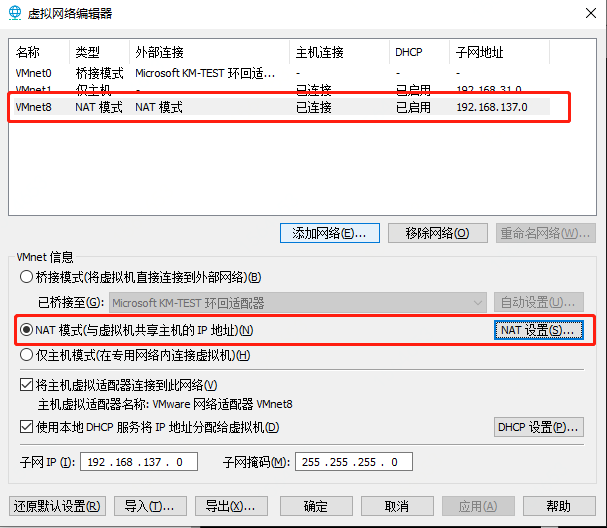Disable the 使用本地 DHCP 服务 checkbox

coord(27,427)
